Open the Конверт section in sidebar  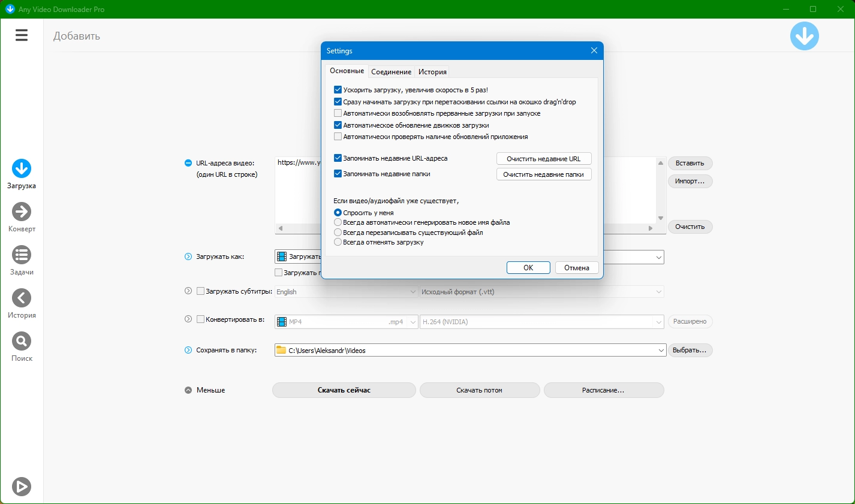click(x=22, y=218)
